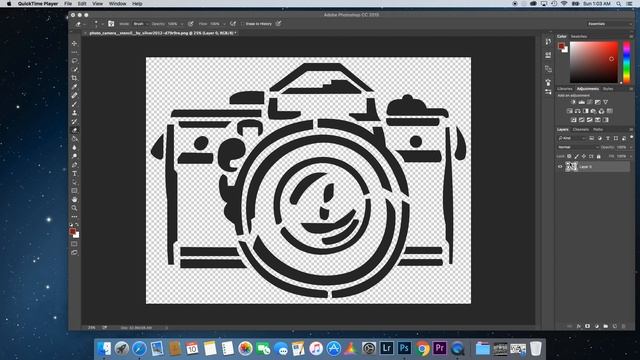Turn layer filtering on/off switch
The height and width of the screenshot is (360, 640).
(631, 138)
